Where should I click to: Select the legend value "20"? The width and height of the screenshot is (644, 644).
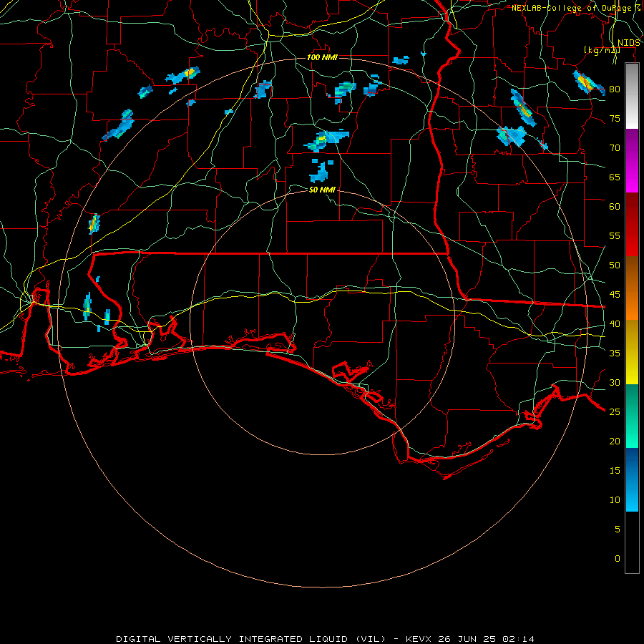coord(615,441)
